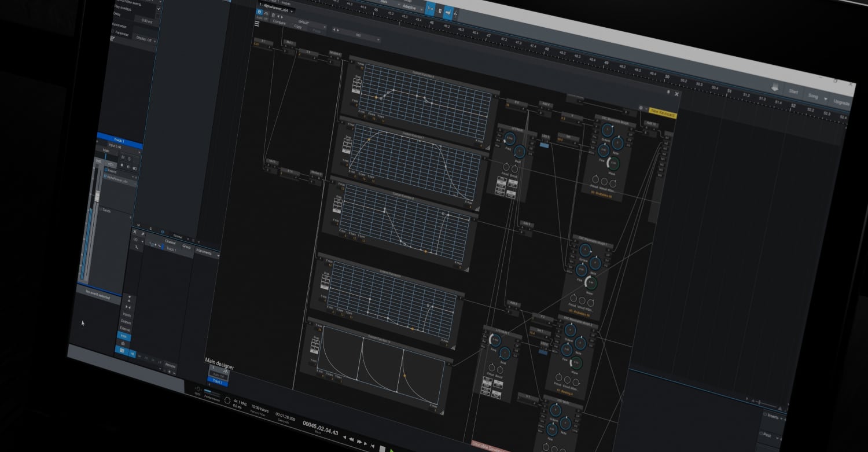Screen dimensions: 868x452
Task: Open the plugin window hamburger menu
Action: (x=257, y=24)
